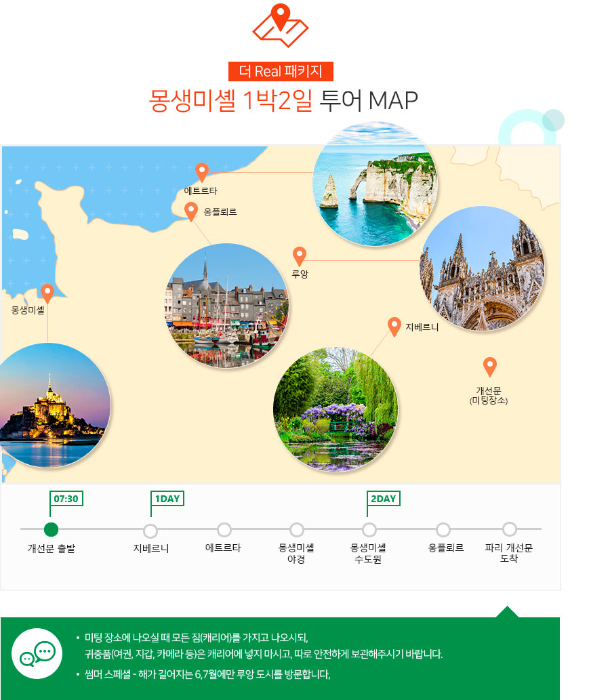Click the 루앙 map pin
The height and width of the screenshot is (700, 610).
[299, 256]
